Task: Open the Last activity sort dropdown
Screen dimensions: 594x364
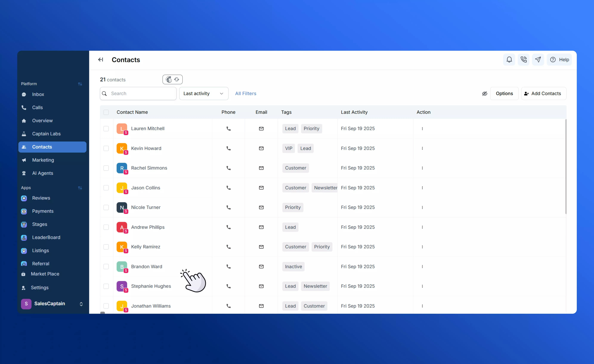Action: [x=203, y=93]
